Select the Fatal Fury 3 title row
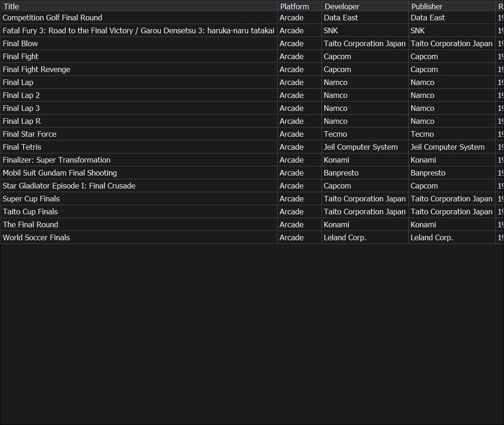 tap(139, 30)
